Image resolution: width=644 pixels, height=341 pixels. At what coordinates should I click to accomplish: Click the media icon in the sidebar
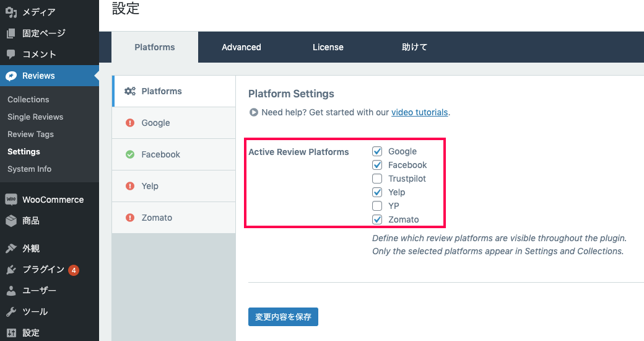11,12
